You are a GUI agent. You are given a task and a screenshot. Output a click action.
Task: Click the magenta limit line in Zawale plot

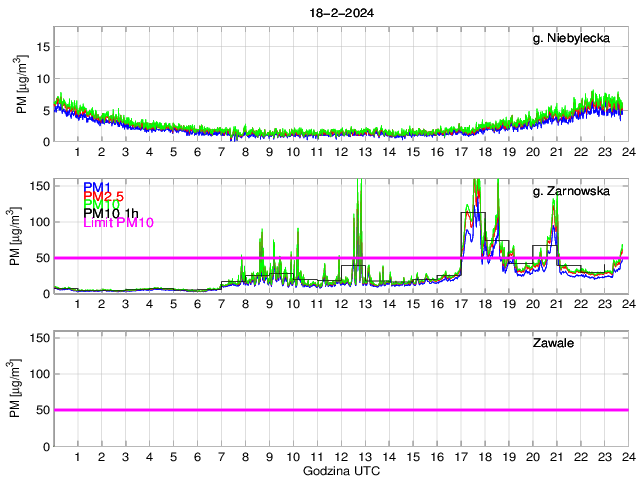click(340, 410)
